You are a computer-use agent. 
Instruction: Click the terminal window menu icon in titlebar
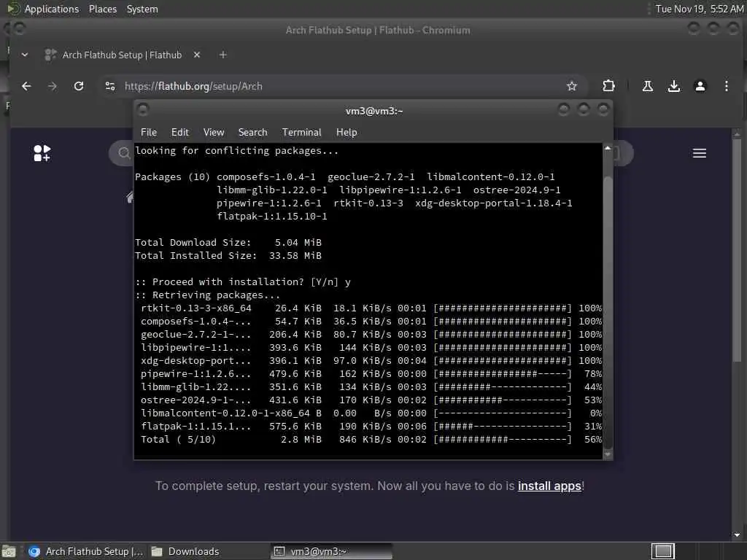click(x=143, y=110)
